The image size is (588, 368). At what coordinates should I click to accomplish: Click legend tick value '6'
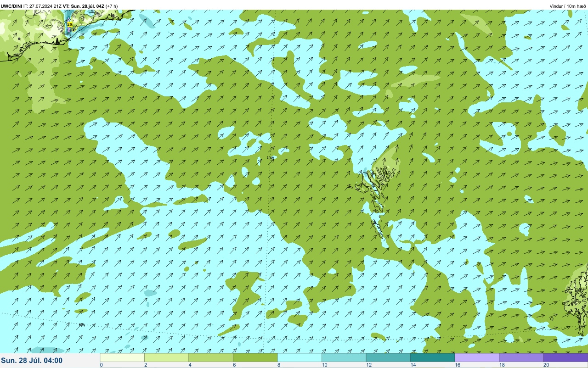coord(234,365)
